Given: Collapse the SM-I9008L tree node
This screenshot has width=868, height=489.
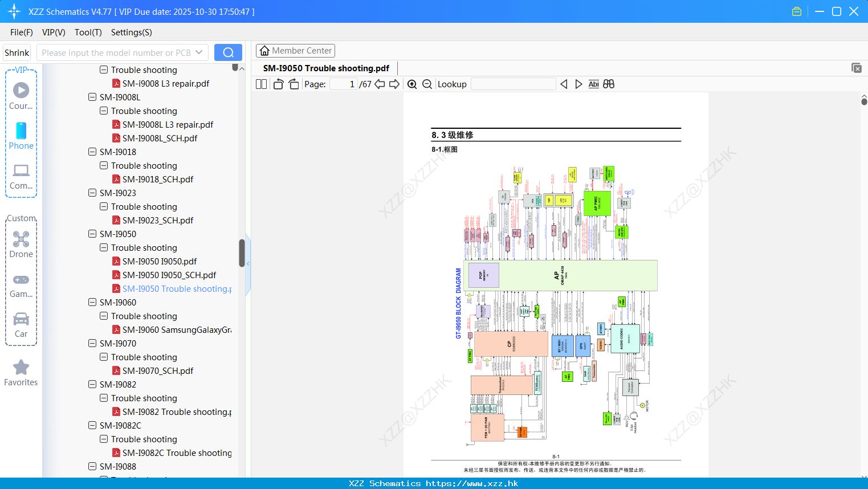Looking at the screenshot, I should pos(92,97).
